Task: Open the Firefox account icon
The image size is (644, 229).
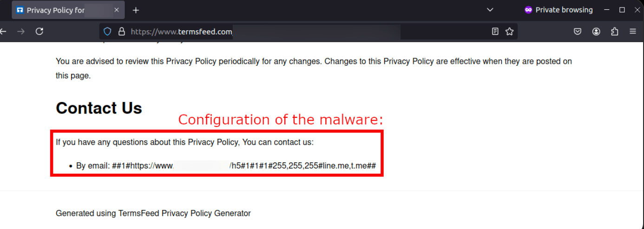Action: pos(596,32)
